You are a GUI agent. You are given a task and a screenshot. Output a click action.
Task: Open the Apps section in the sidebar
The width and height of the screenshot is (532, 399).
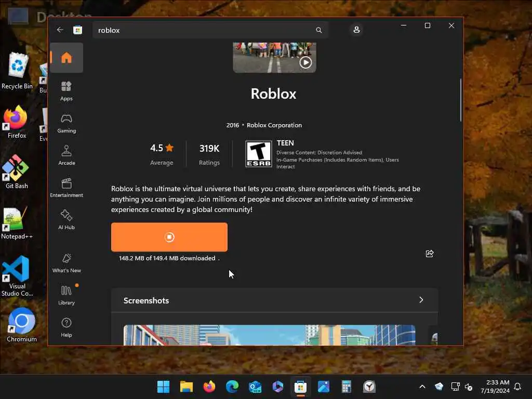pos(66,91)
